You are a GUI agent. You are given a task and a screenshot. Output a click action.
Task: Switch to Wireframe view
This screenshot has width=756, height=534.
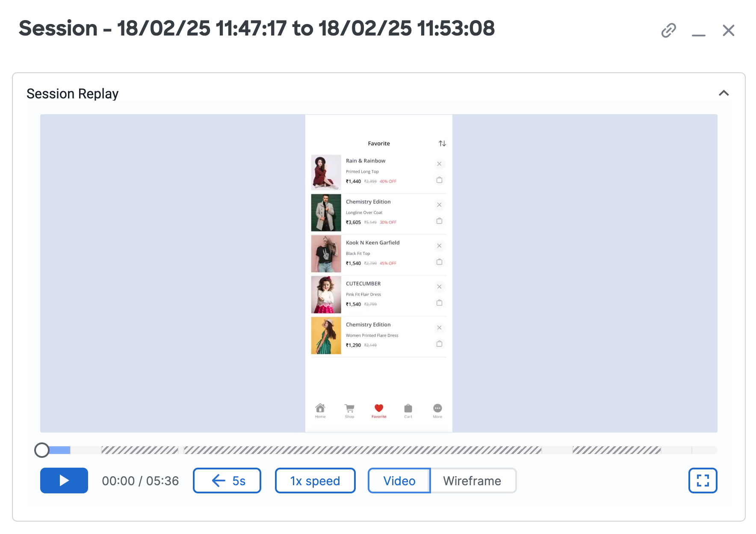473,481
